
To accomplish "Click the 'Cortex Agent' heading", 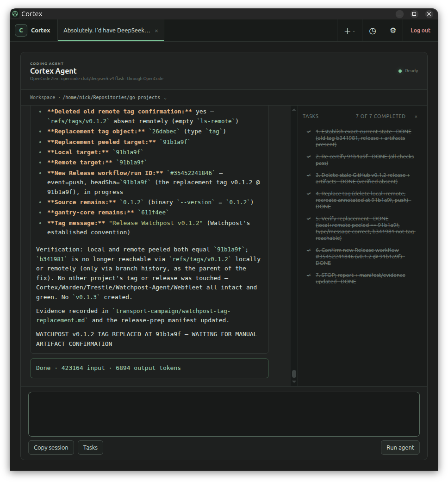I will point(53,71).
